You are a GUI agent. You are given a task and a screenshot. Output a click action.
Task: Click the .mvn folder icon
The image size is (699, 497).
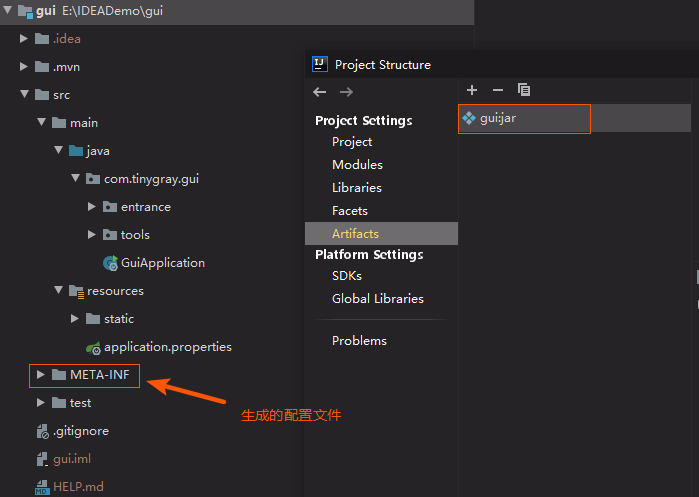tap(41, 67)
